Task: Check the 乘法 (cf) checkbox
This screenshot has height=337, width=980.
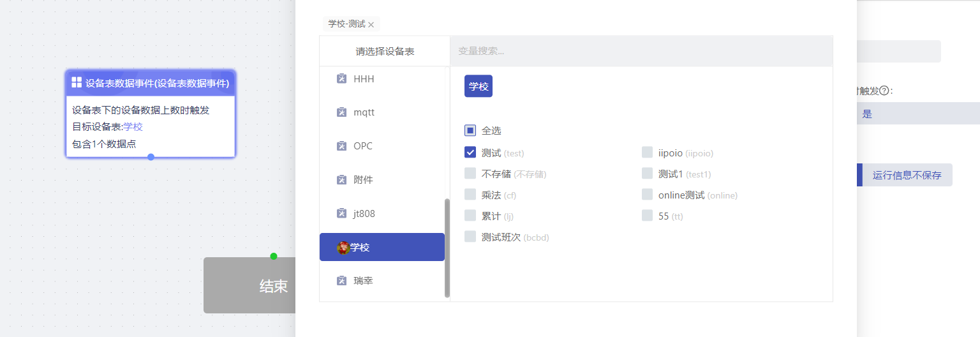Action: (470, 195)
